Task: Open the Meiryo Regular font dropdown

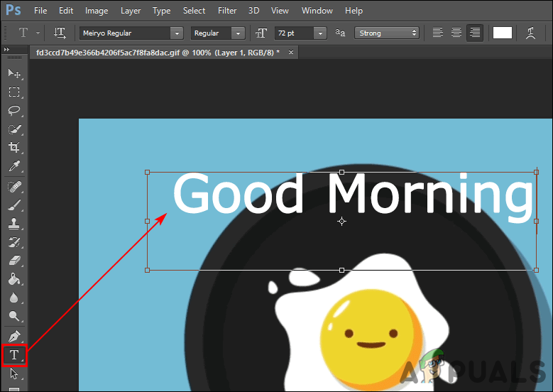Action: 131,33
